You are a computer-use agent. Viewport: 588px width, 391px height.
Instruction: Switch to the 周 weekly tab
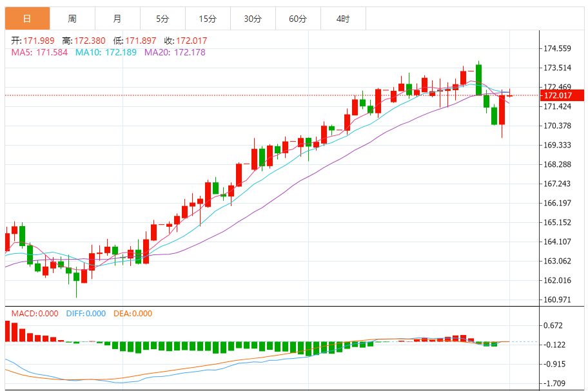click(x=72, y=19)
